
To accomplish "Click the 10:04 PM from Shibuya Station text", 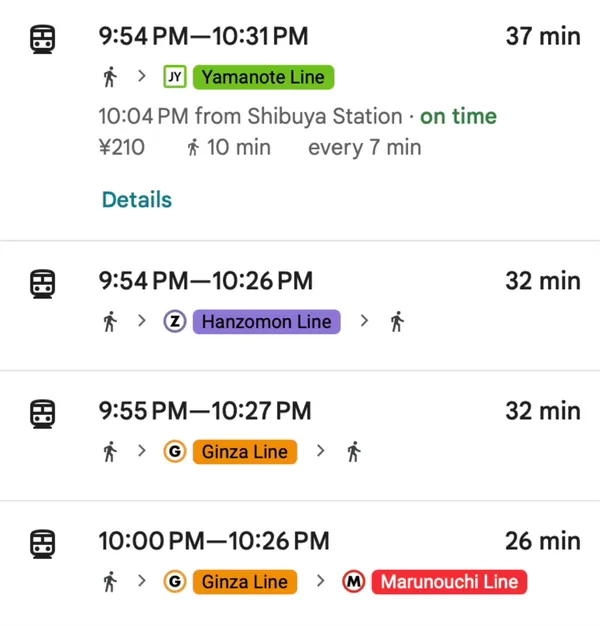I will click(250, 116).
